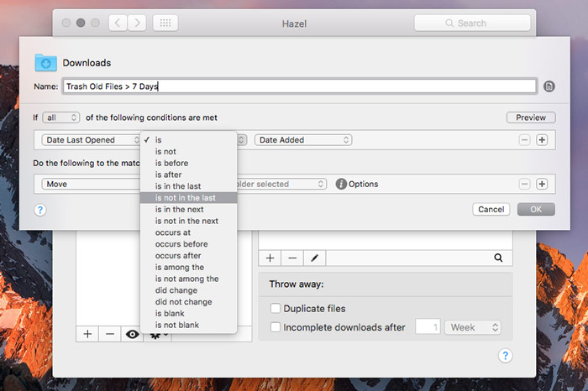This screenshot has height=391, width=588.
Task: Click the help button in rule dialog
Action: point(40,210)
